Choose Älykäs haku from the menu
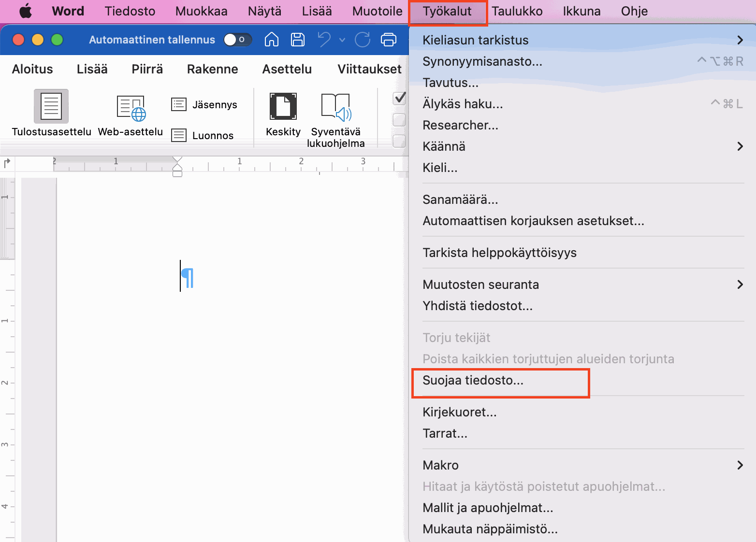The image size is (756, 542). 582,104
